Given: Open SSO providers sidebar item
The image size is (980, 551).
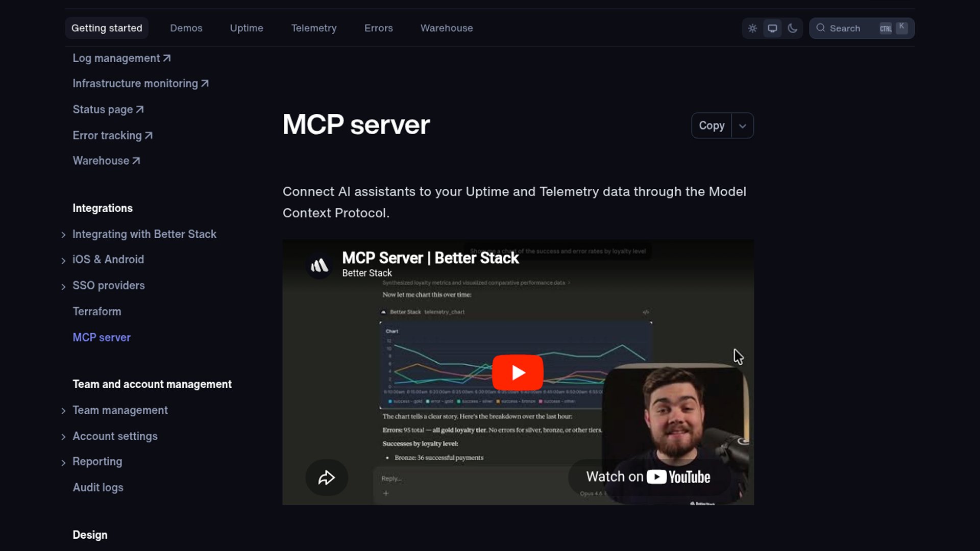Looking at the screenshot, I should click(x=109, y=285).
